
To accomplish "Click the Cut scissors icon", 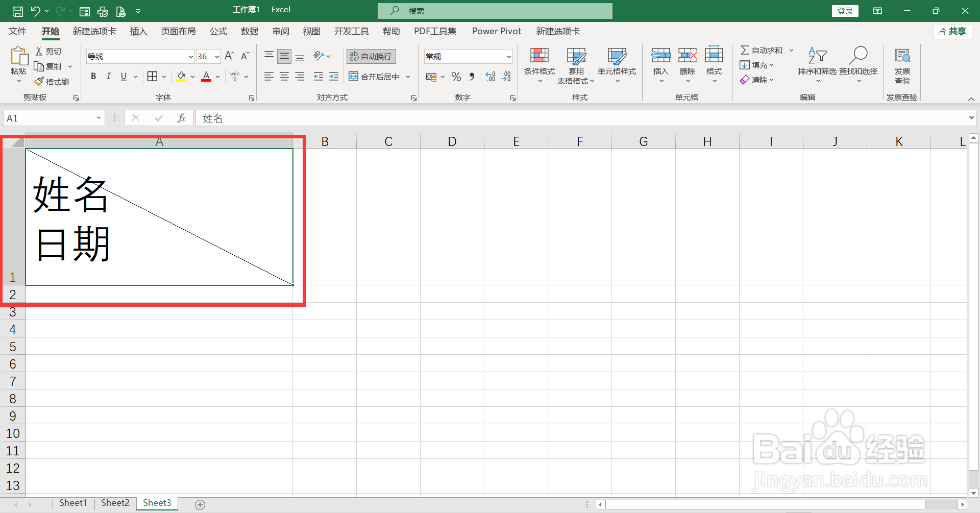I will [39, 51].
